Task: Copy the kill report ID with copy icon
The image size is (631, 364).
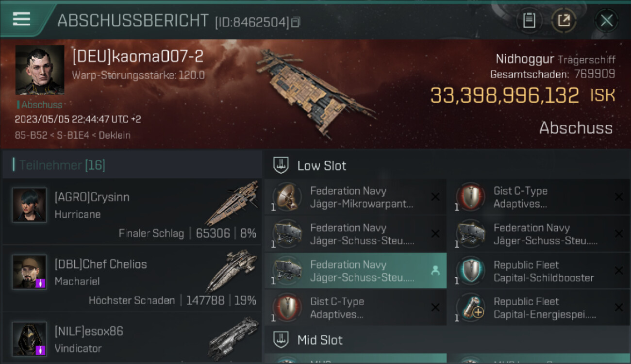Action: tap(296, 22)
